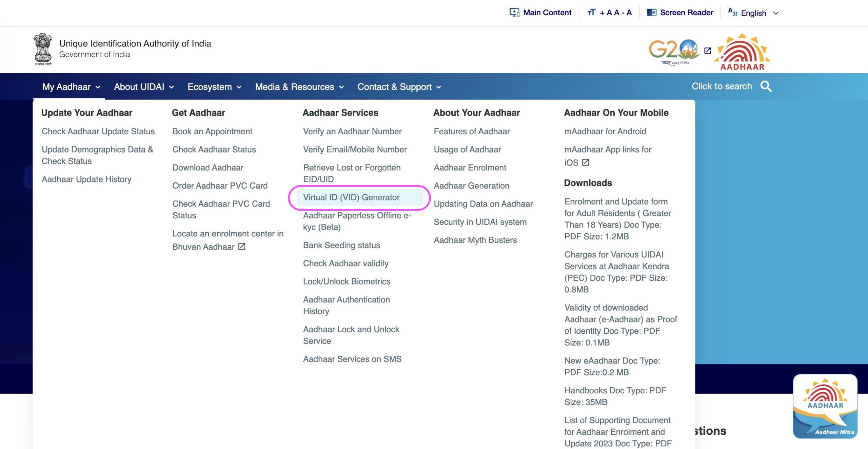The image size is (868, 449).
Task: Select Verify Email/Mobile Number
Action: (x=355, y=149)
